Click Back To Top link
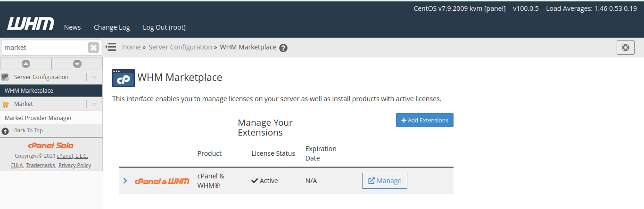This screenshot has height=209, width=644. (x=28, y=131)
